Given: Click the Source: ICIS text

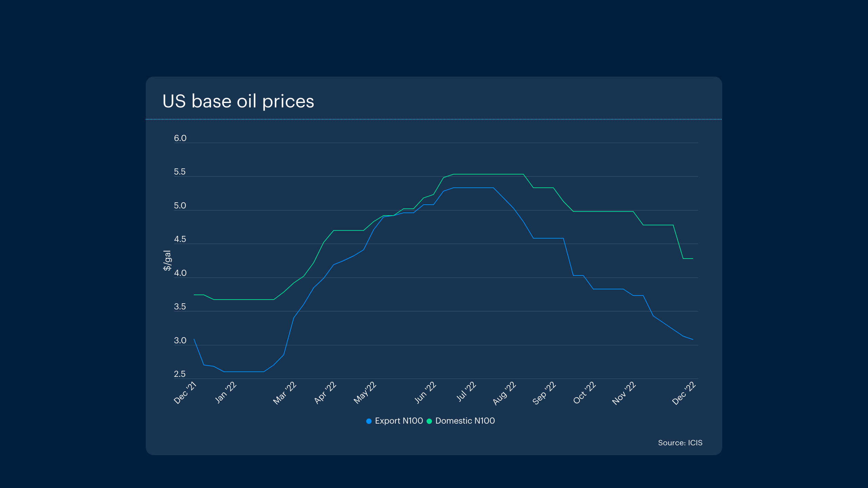Looking at the screenshot, I should pos(680,443).
